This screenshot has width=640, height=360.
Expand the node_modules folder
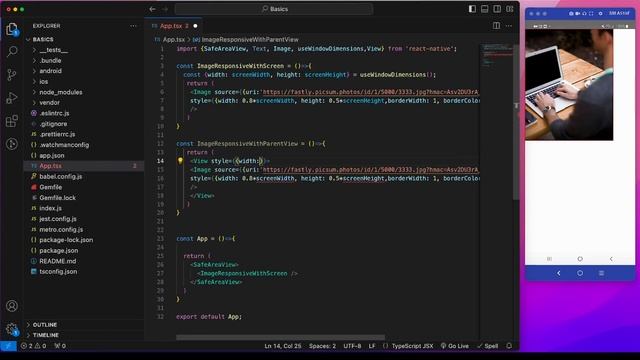83,92
